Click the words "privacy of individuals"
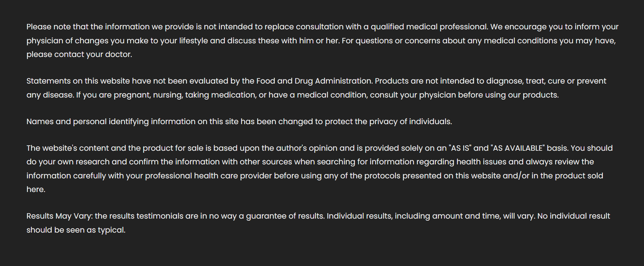Viewport: 644px width, 266px height. [410, 122]
